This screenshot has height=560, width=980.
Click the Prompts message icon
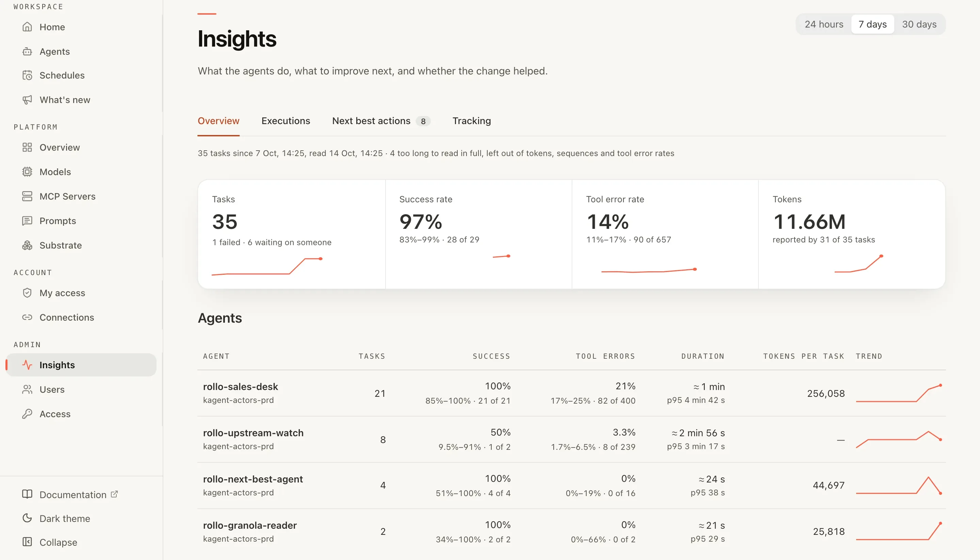point(27,221)
